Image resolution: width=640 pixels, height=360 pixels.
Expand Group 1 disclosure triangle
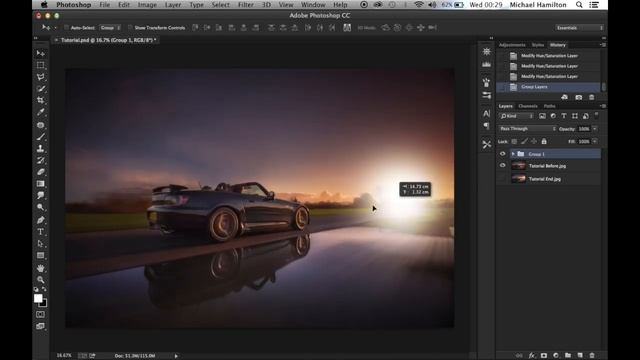[x=513, y=154]
